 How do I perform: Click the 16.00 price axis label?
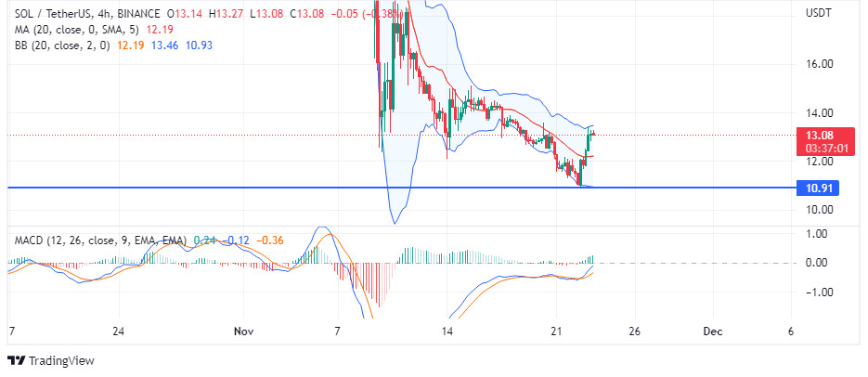pyautogui.click(x=820, y=64)
